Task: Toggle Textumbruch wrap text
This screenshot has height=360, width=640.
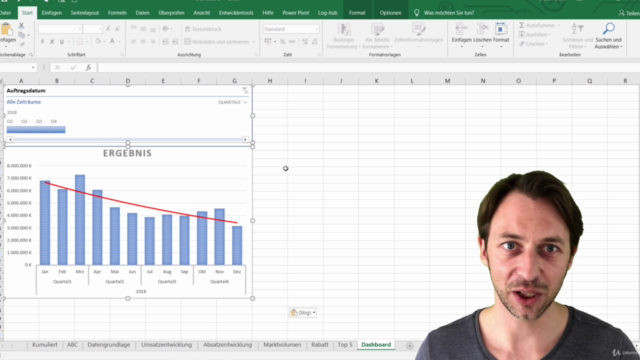Action: (x=203, y=29)
